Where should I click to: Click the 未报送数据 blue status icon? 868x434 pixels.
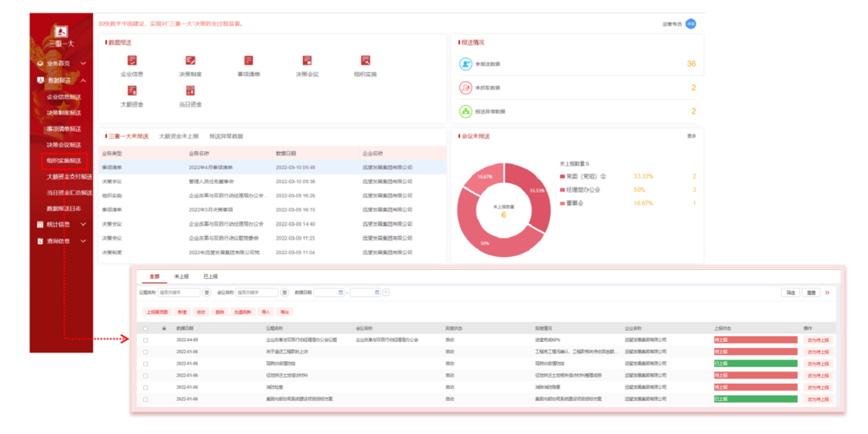[465, 63]
